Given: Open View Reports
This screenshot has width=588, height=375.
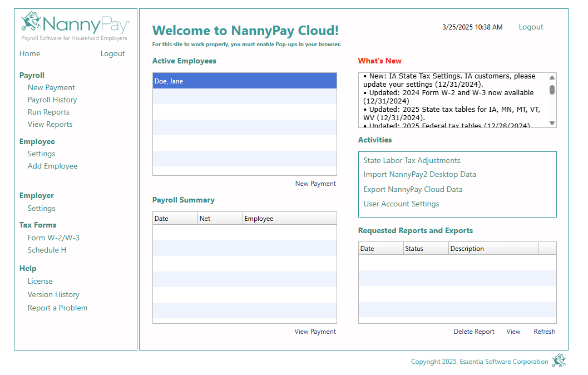Looking at the screenshot, I should tap(50, 124).
